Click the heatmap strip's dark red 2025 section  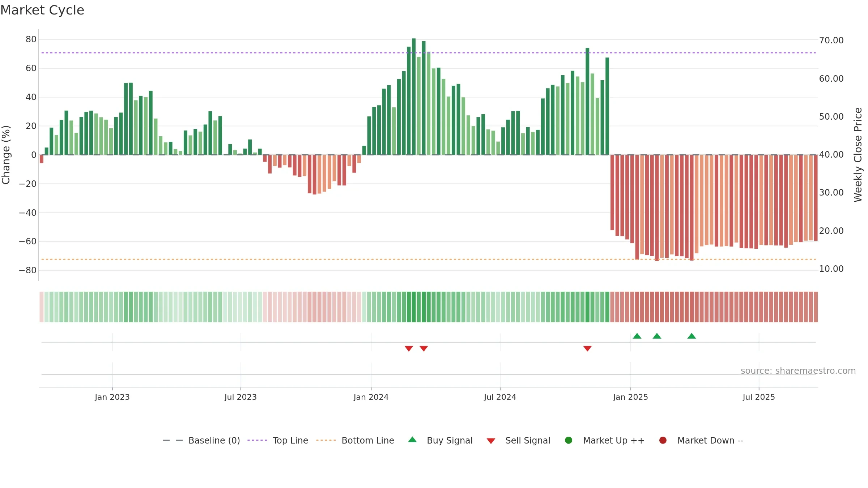click(x=714, y=307)
